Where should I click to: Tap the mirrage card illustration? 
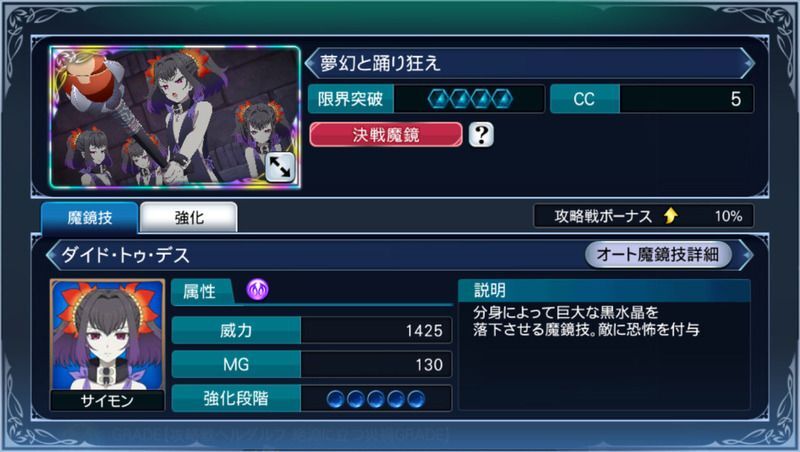tap(175, 117)
